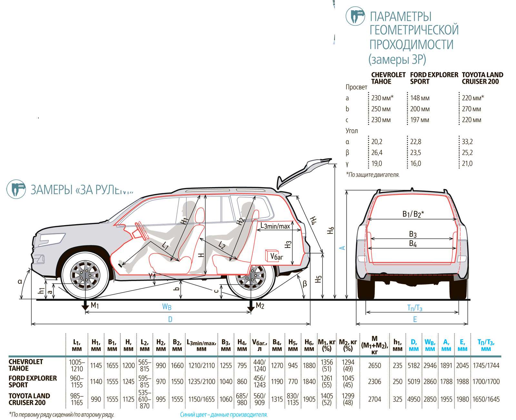Select the FORD EXPLORER SPORT column heading

[433, 78]
